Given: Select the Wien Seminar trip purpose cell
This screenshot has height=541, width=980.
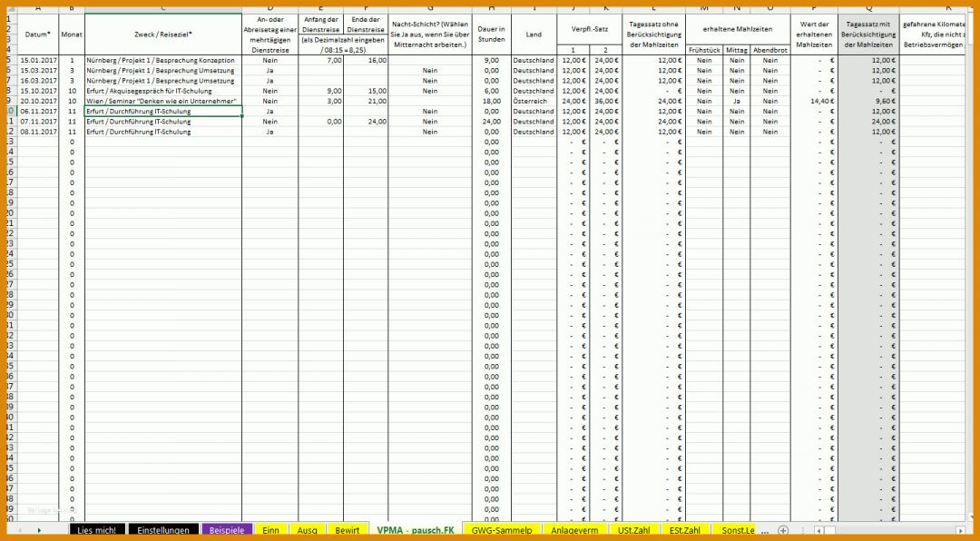Looking at the screenshot, I should [x=163, y=102].
